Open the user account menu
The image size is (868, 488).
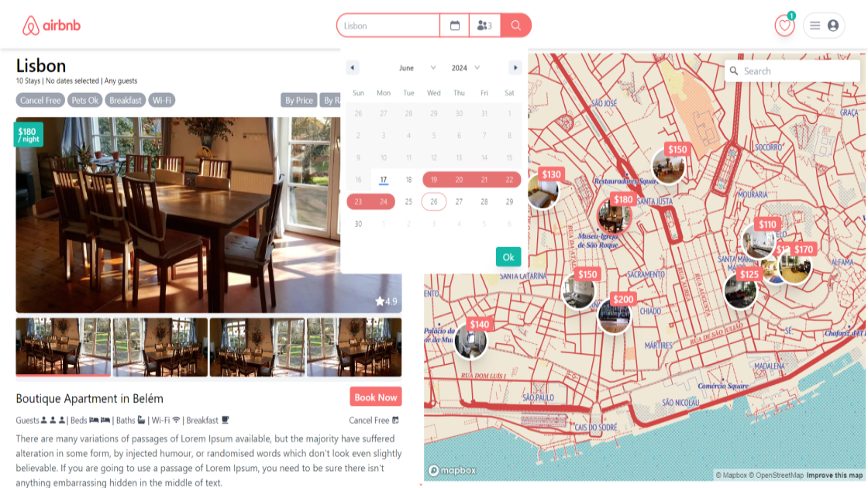point(824,26)
